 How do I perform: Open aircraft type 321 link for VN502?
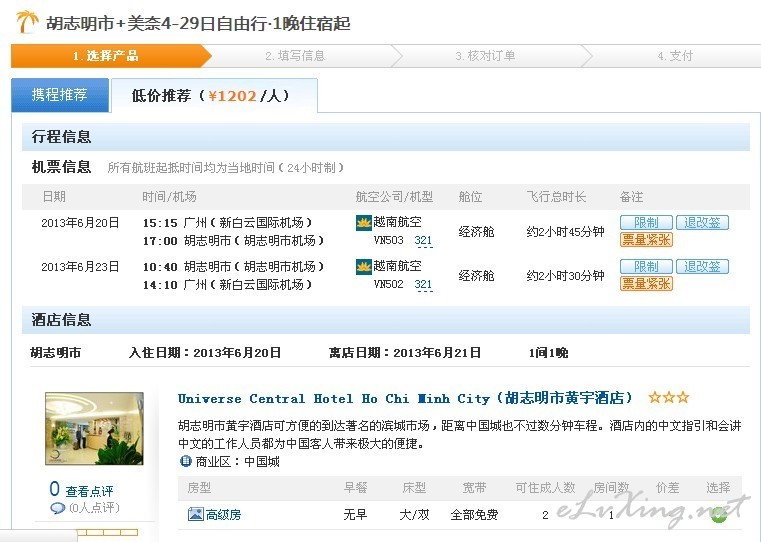423,284
